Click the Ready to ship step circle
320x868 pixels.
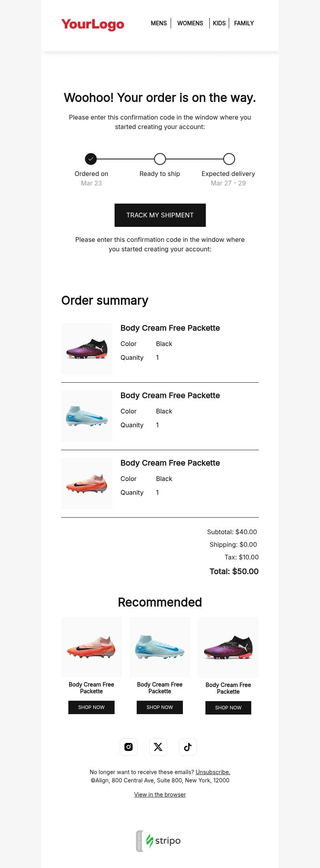click(x=160, y=159)
